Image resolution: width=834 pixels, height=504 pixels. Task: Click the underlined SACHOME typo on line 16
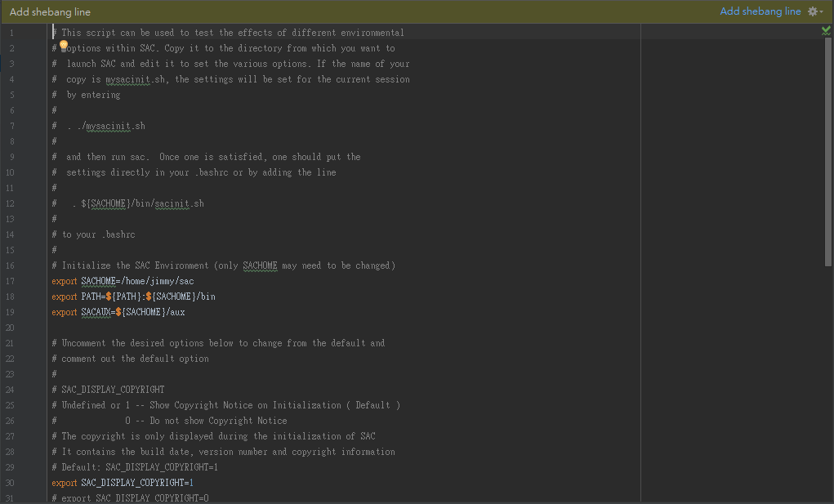click(x=260, y=265)
